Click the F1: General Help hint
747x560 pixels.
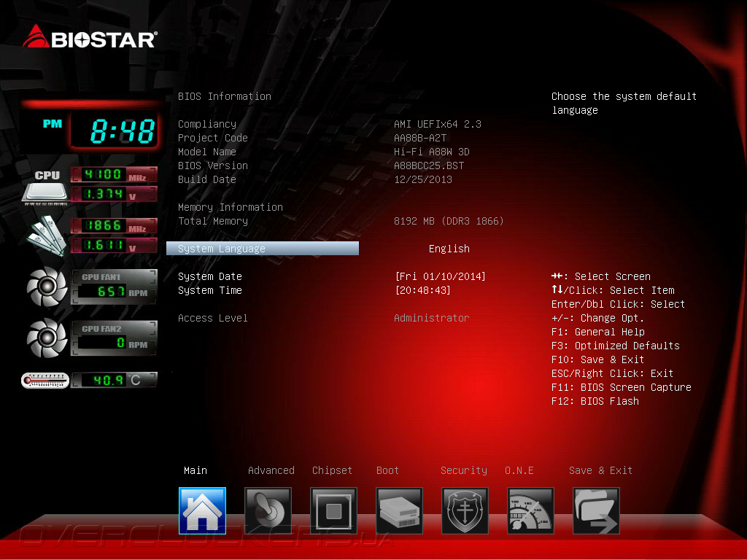pyautogui.click(x=598, y=332)
